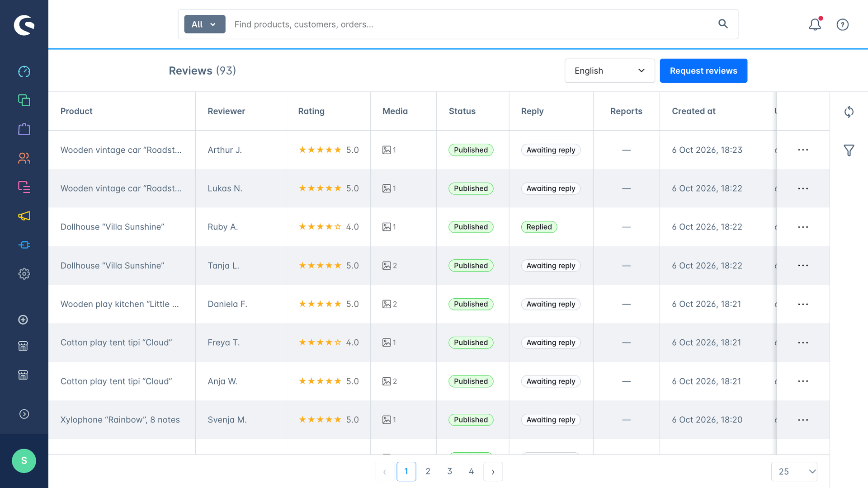Viewport: 868px width, 488px height.
Task: Open actions menu for Daniela F. review
Action: click(x=803, y=304)
